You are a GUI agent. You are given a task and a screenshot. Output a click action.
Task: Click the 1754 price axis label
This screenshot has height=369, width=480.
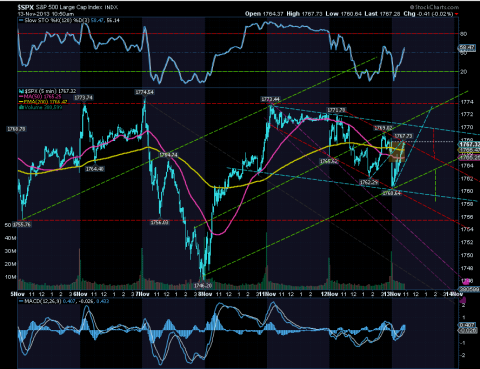tap(467, 229)
